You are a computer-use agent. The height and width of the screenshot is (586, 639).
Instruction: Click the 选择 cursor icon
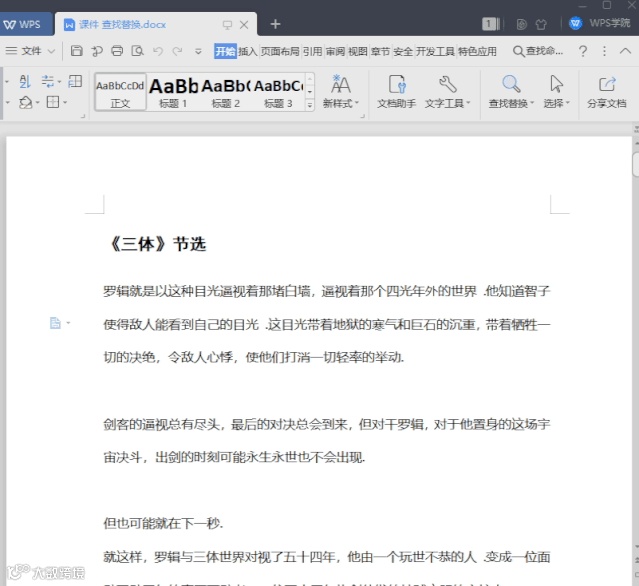click(556, 84)
